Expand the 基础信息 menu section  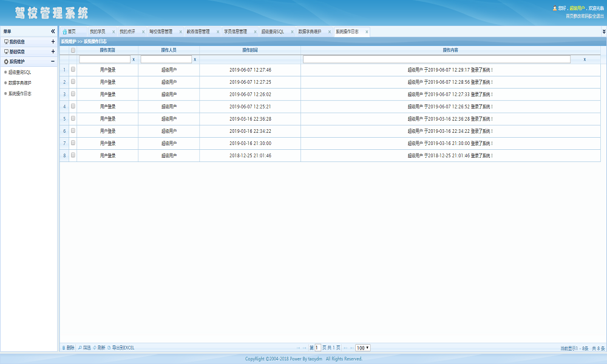pyautogui.click(x=53, y=52)
